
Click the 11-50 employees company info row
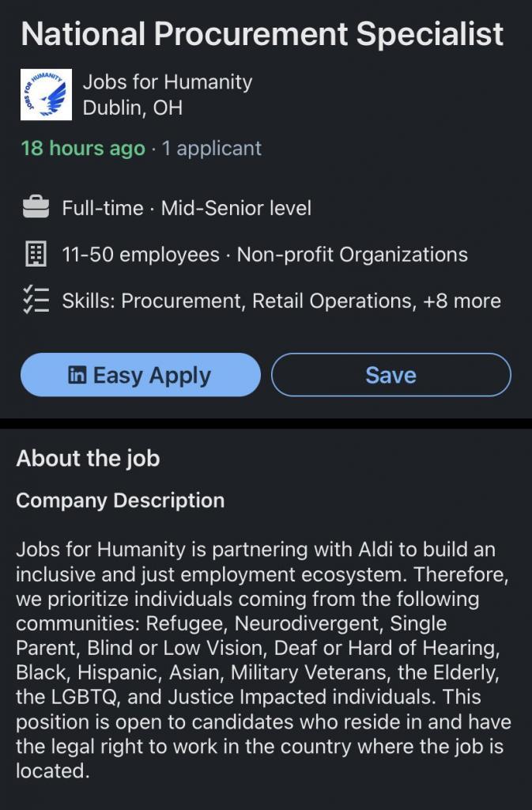(x=141, y=255)
